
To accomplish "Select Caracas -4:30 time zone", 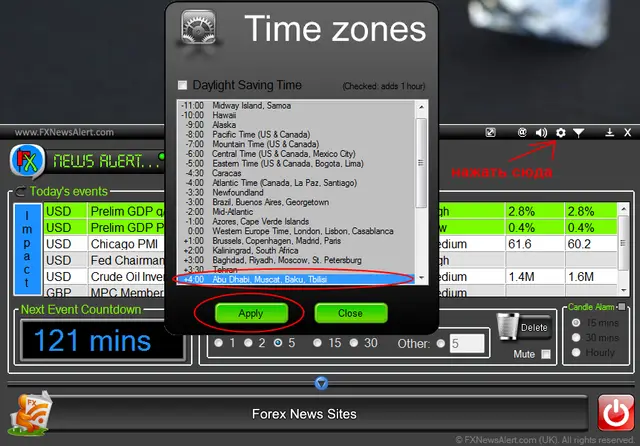I will (297, 173).
